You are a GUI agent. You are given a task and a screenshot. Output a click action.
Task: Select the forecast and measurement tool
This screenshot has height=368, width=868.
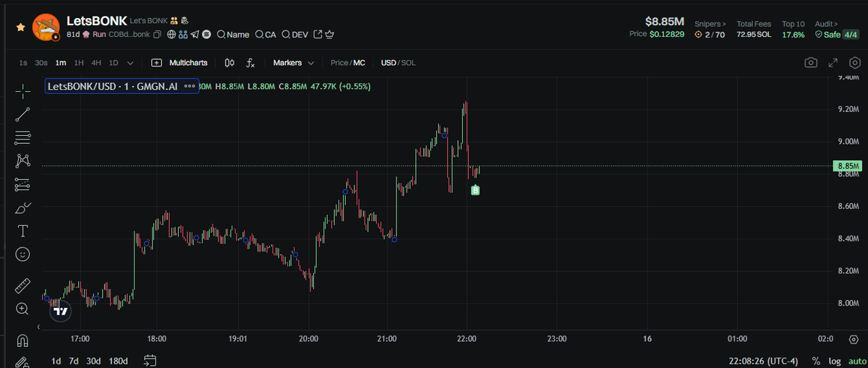coord(22,184)
